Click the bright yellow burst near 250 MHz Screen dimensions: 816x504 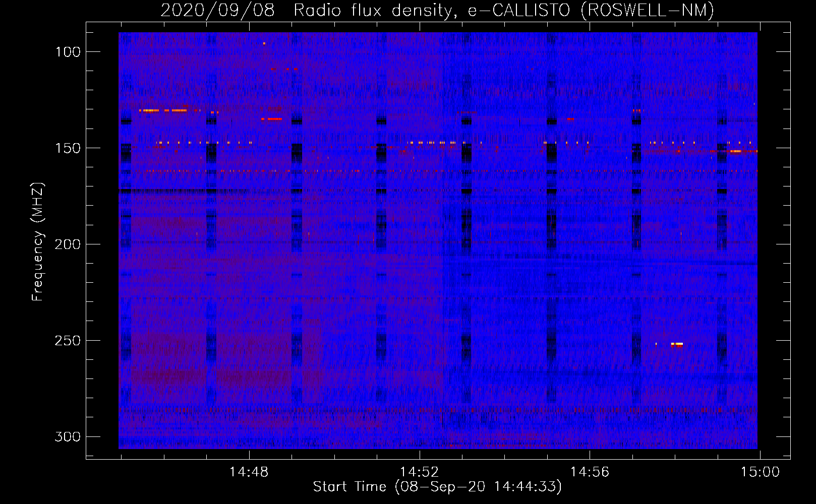677,344
